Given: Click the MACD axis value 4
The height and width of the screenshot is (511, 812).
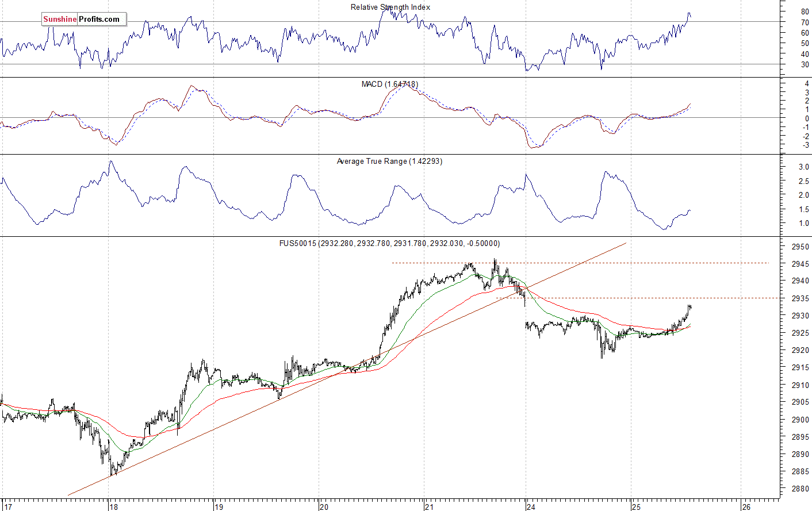Looking at the screenshot, I should click(x=807, y=83).
